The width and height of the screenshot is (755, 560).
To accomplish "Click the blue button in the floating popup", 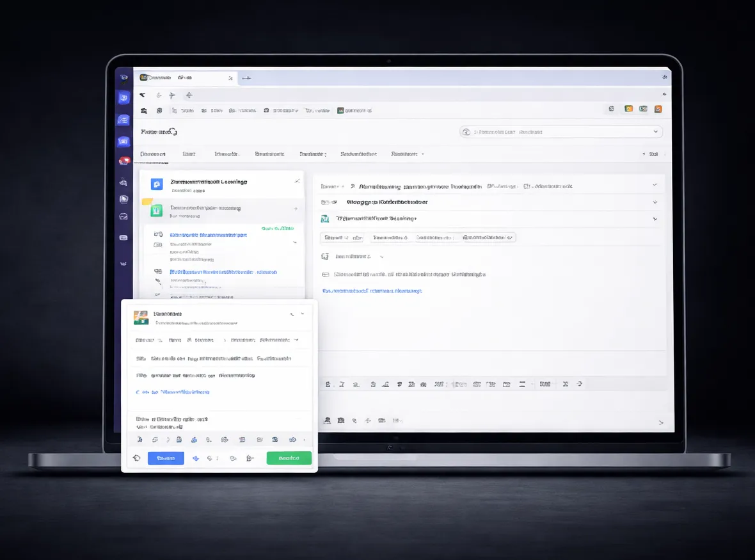I will [166, 458].
